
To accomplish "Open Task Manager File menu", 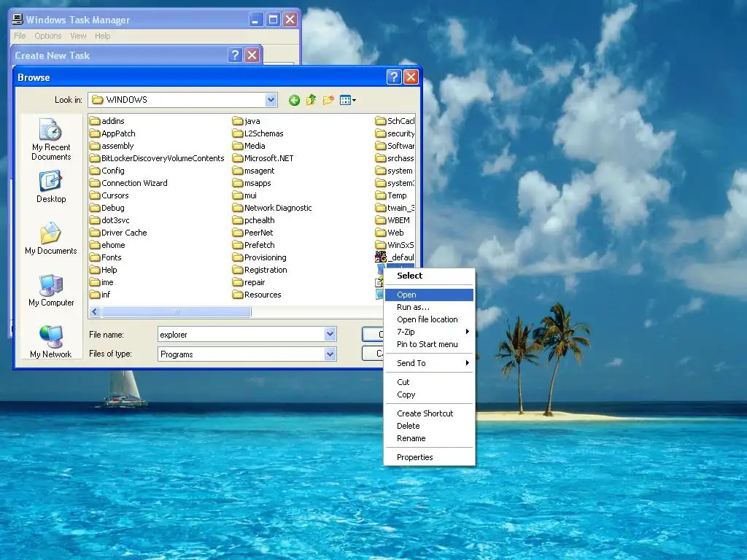I will (20, 36).
